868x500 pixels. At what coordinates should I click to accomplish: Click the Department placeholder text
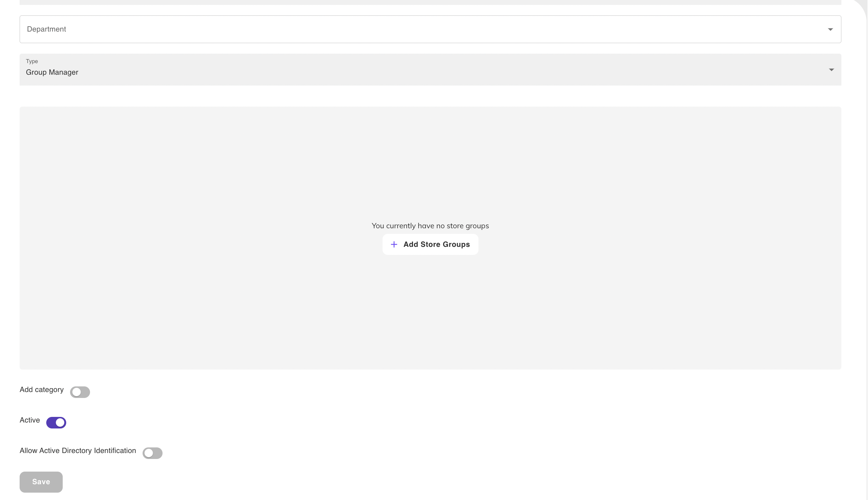pyautogui.click(x=47, y=29)
